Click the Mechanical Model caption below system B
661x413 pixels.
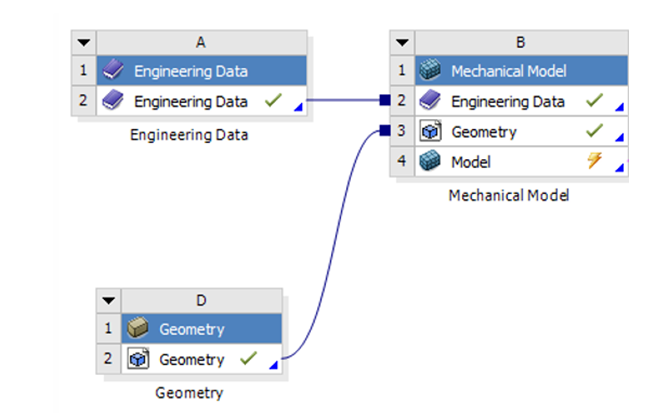pyautogui.click(x=508, y=196)
